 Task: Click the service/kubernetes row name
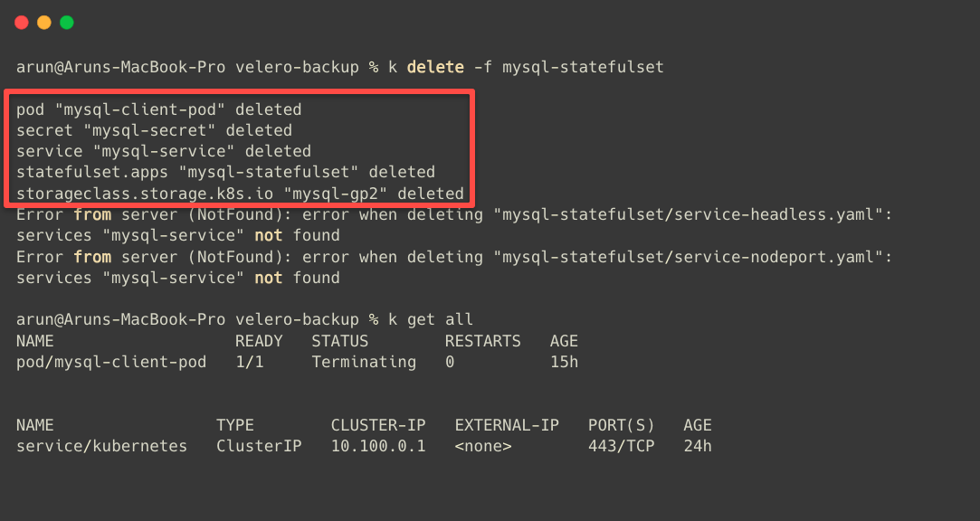pos(102,446)
